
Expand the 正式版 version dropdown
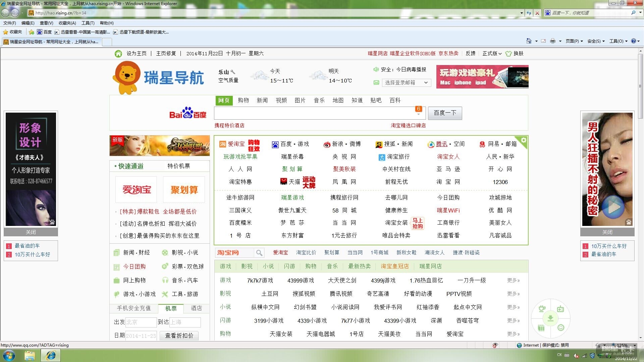[492, 54]
